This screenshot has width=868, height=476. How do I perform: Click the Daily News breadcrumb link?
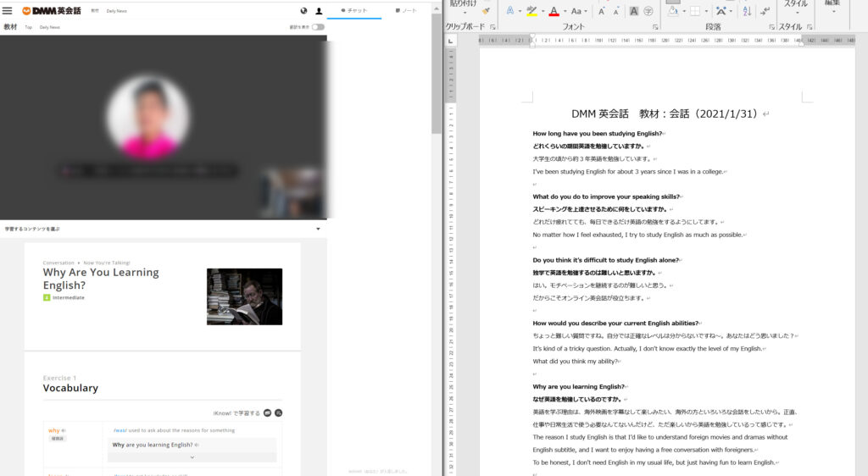pyautogui.click(x=50, y=27)
